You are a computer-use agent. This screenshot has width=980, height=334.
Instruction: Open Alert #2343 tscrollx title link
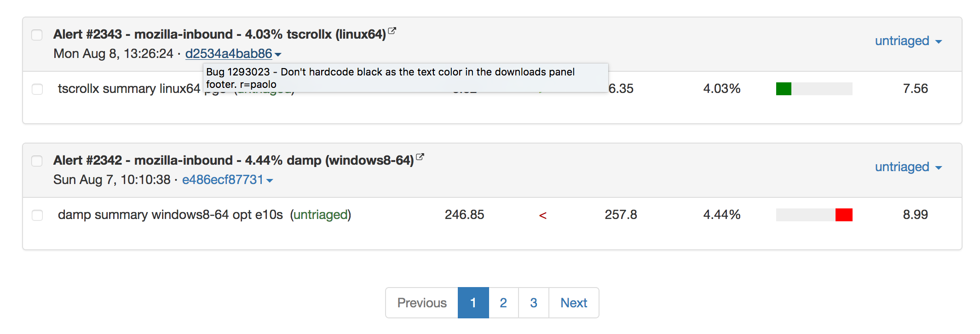(x=219, y=35)
